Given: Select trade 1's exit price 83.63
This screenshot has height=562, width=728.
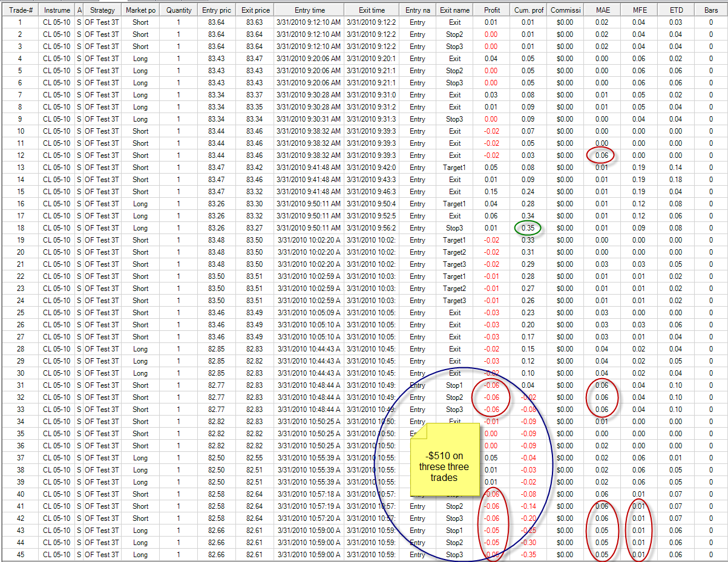Looking at the screenshot, I should (x=254, y=22).
